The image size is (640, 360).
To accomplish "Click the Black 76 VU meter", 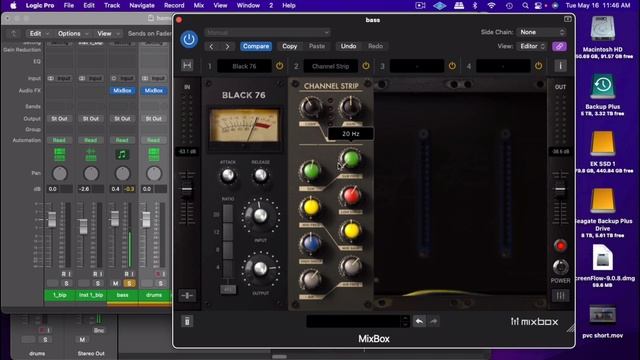I will [244, 125].
